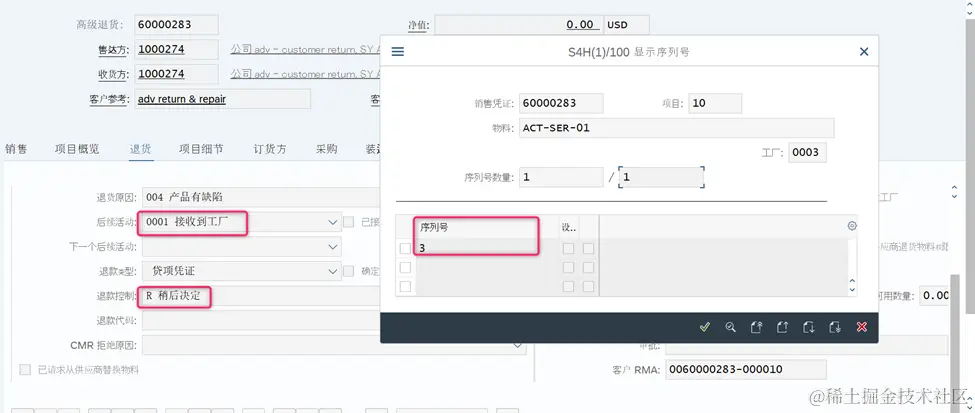Click the 售达方 company address link

point(305,49)
